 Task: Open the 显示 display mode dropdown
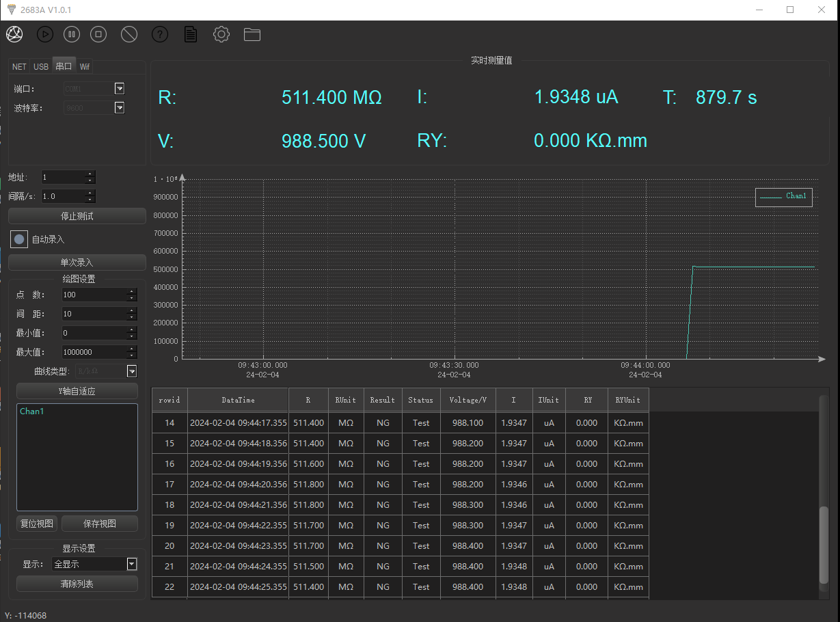(132, 564)
